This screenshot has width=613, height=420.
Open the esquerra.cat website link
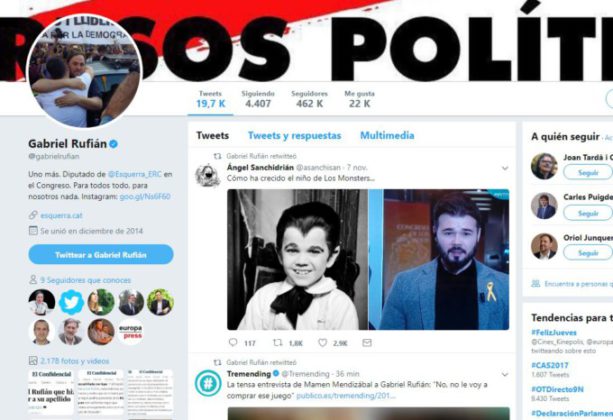pos(61,215)
